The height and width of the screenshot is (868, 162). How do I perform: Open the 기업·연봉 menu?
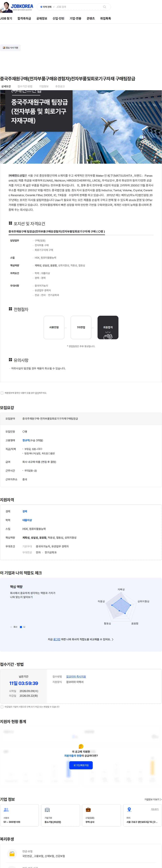point(75,19)
